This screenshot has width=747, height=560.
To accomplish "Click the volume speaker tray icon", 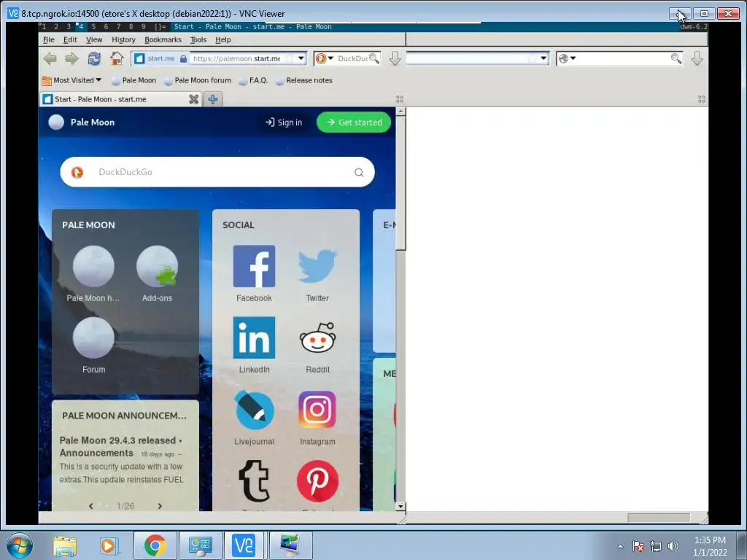I will click(x=673, y=546).
